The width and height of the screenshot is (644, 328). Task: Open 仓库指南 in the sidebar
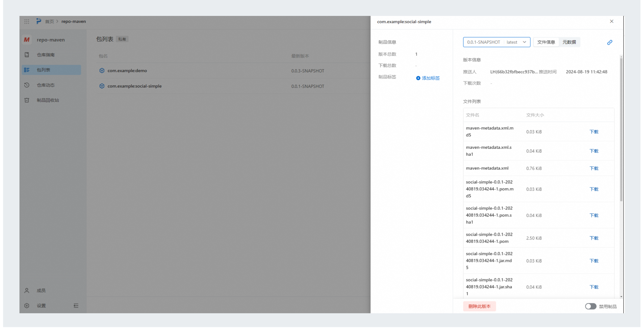[x=51, y=55]
